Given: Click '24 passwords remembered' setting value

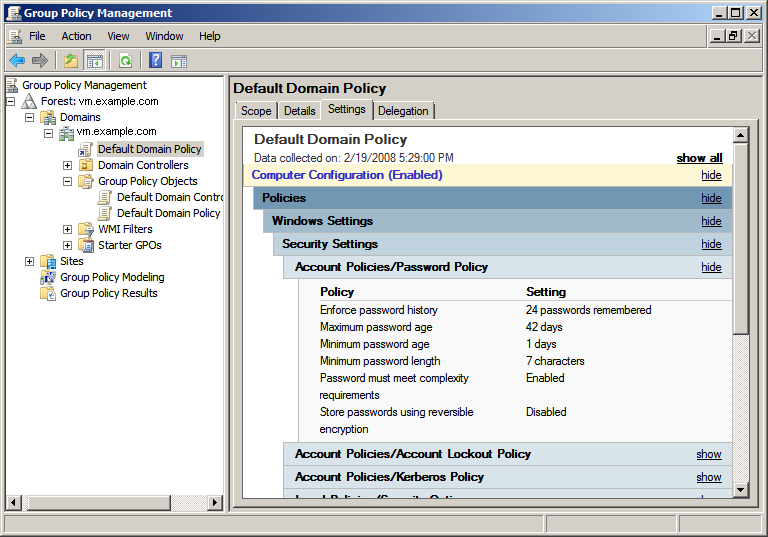Looking at the screenshot, I should click(589, 311).
